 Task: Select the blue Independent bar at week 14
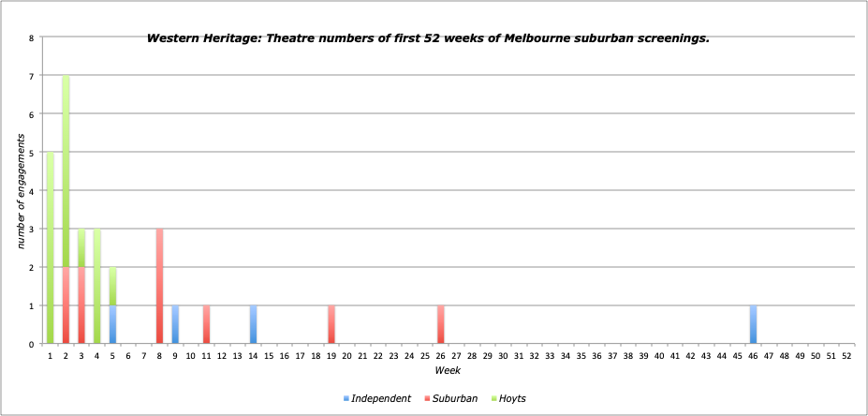point(253,324)
